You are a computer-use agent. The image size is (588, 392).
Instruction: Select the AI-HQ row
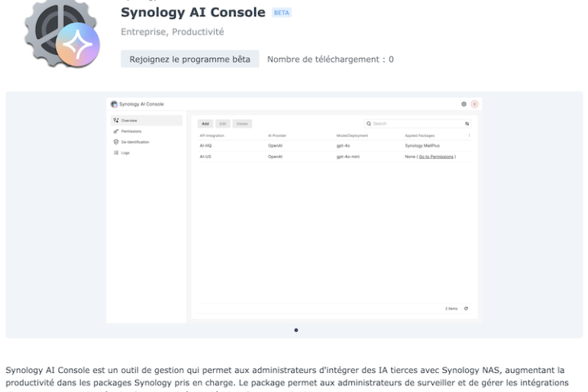pyautogui.click(x=334, y=145)
